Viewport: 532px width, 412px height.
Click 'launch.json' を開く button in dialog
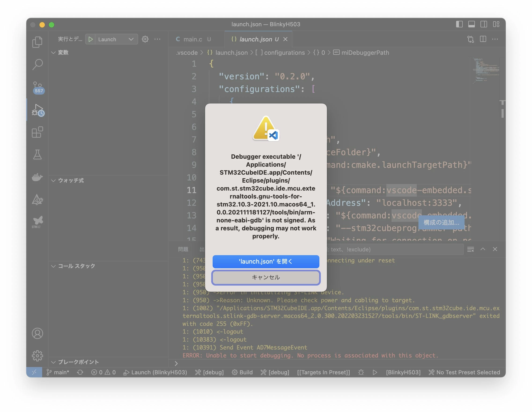coord(266,261)
